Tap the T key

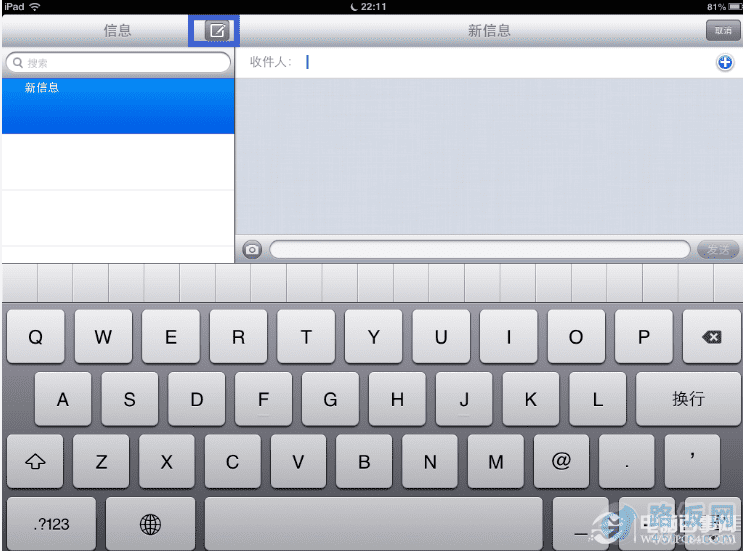[x=306, y=337]
